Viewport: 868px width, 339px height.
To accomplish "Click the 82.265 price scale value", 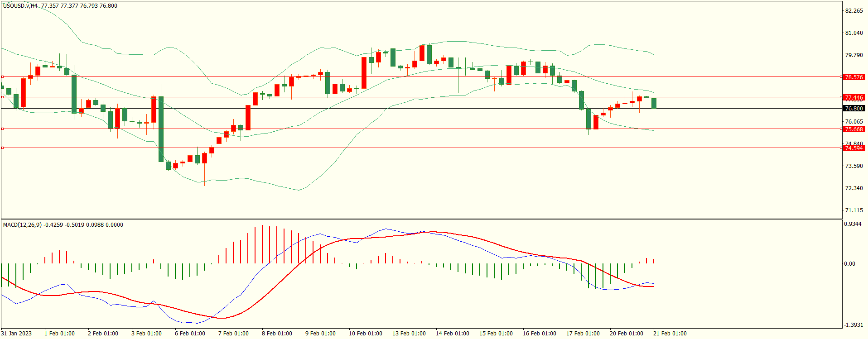I will pos(854,11).
